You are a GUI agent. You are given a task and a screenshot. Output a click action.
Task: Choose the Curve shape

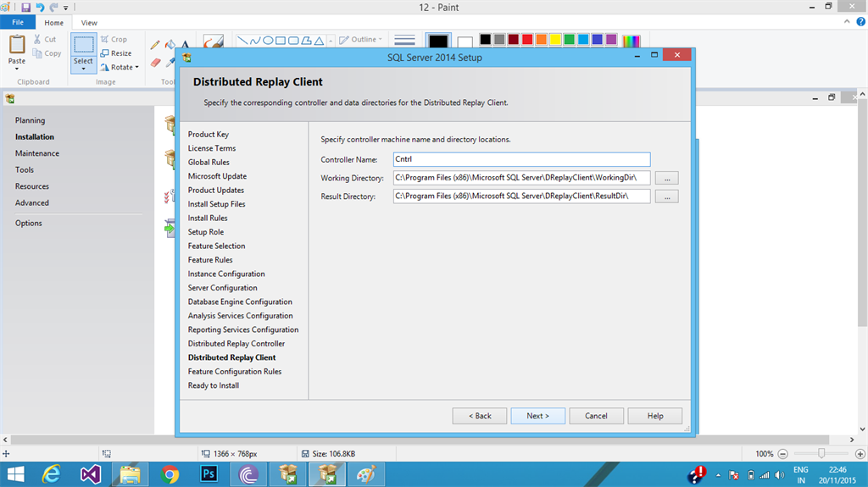(x=255, y=41)
